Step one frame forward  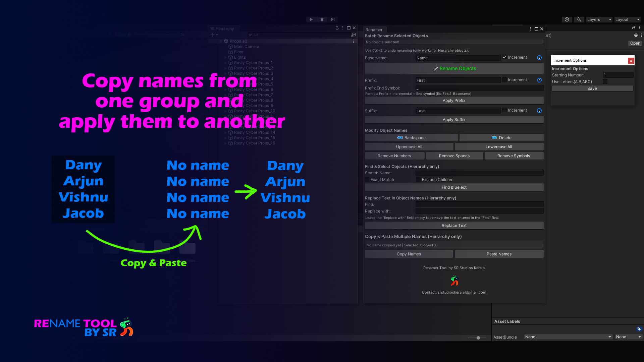[x=332, y=19]
